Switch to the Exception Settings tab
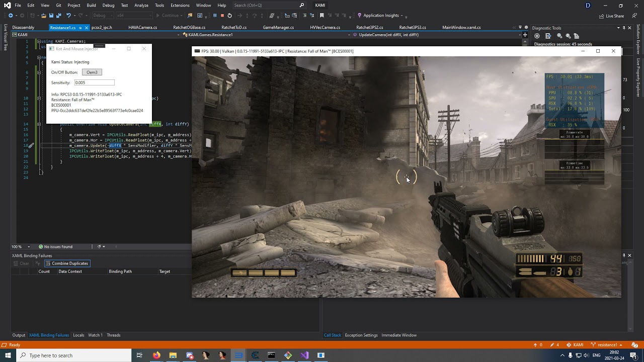 point(361,335)
